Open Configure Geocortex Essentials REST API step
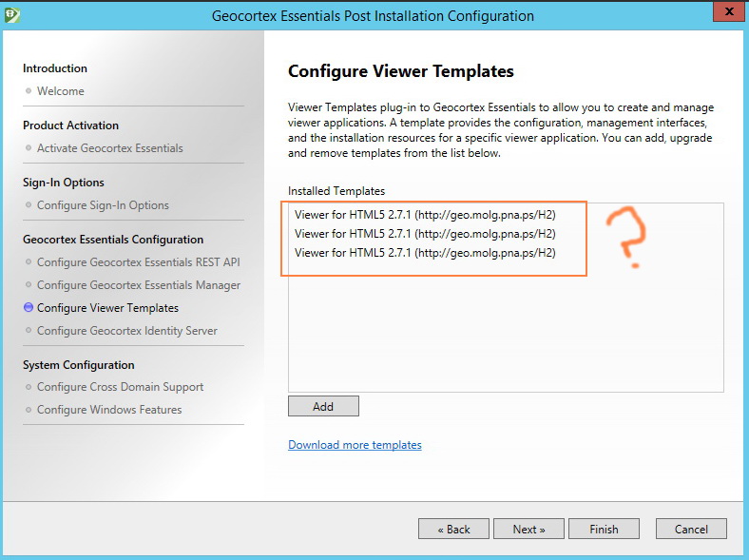The height and width of the screenshot is (560, 749). coord(139,262)
